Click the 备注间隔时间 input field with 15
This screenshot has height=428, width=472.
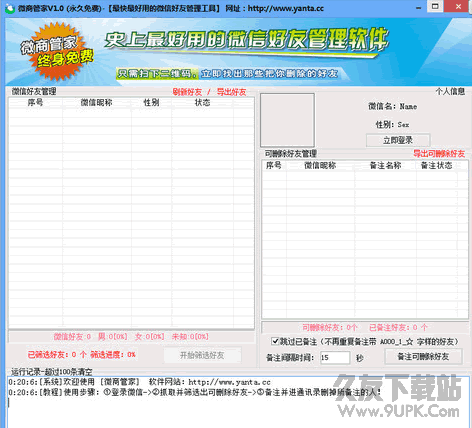[335, 358]
